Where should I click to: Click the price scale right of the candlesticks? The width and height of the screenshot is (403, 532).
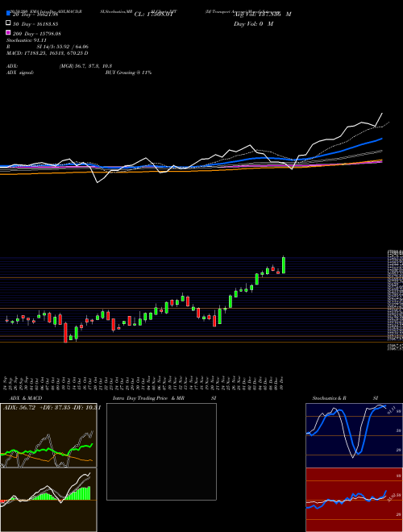click(395, 301)
